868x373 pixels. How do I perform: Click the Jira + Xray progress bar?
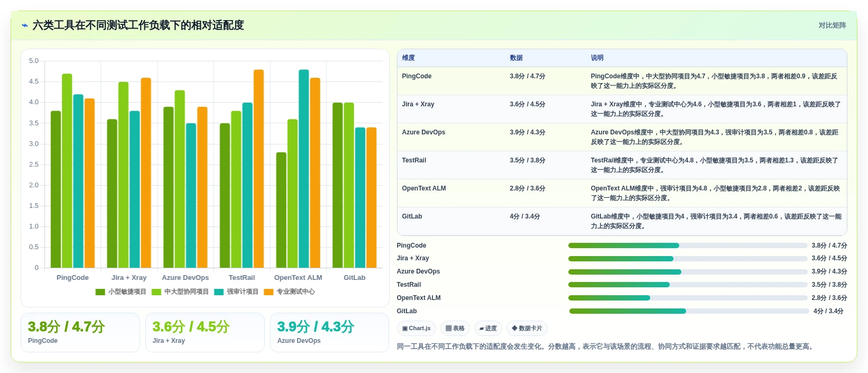click(x=688, y=259)
